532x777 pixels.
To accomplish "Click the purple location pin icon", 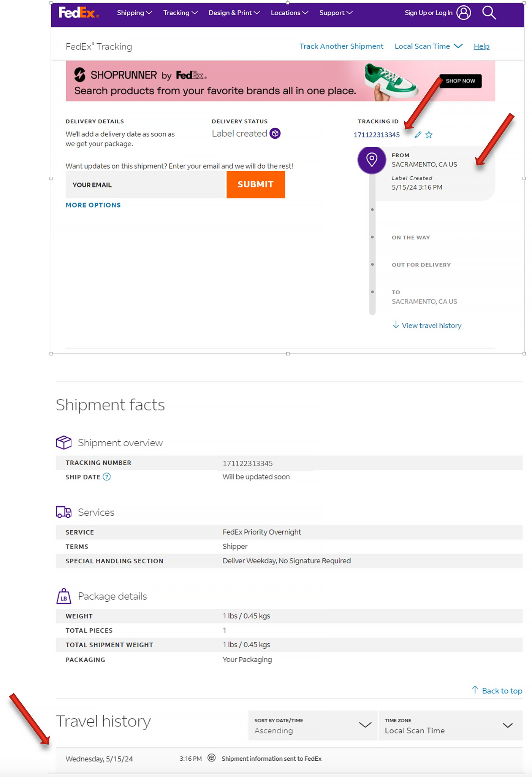I will click(x=372, y=160).
